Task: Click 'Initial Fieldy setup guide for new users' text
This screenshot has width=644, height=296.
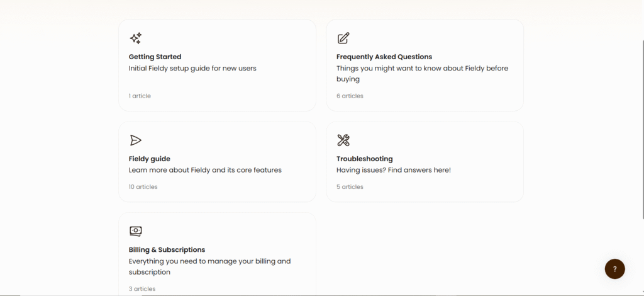Action: [192, 68]
